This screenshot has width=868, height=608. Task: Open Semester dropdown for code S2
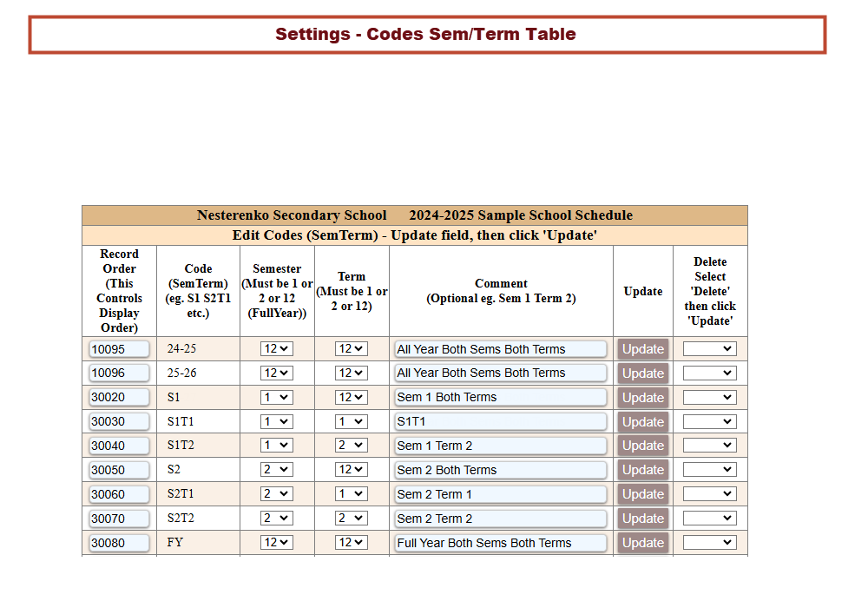pos(277,470)
